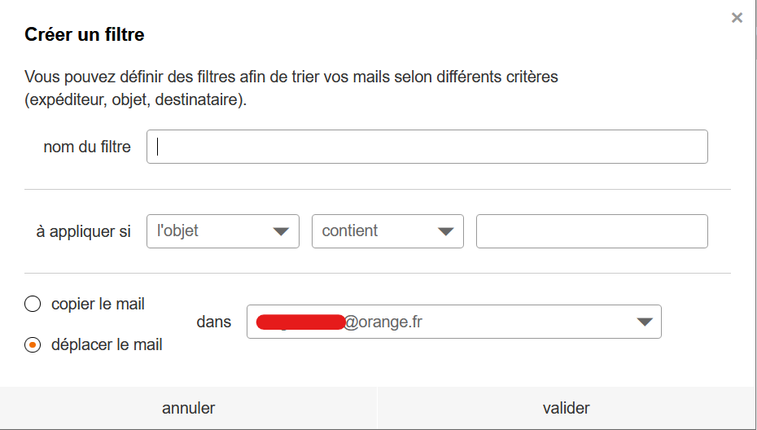Click the copier le mail label text
Screen dimensions: 757x430
[x=98, y=304]
